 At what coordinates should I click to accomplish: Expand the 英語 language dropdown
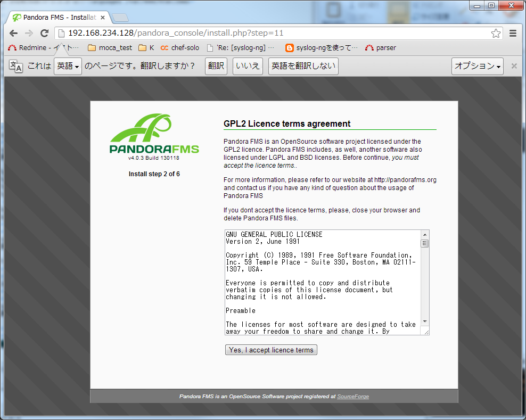pyautogui.click(x=68, y=67)
